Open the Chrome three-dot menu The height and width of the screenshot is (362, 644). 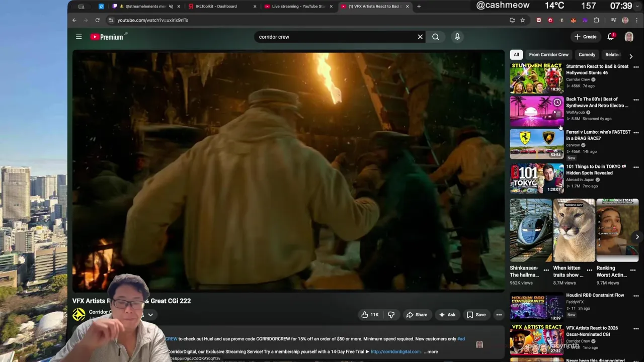pos(637,20)
